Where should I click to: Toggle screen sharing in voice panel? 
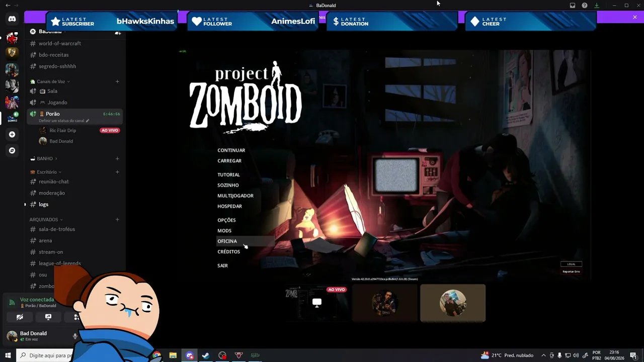pyautogui.click(x=48, y=317)
